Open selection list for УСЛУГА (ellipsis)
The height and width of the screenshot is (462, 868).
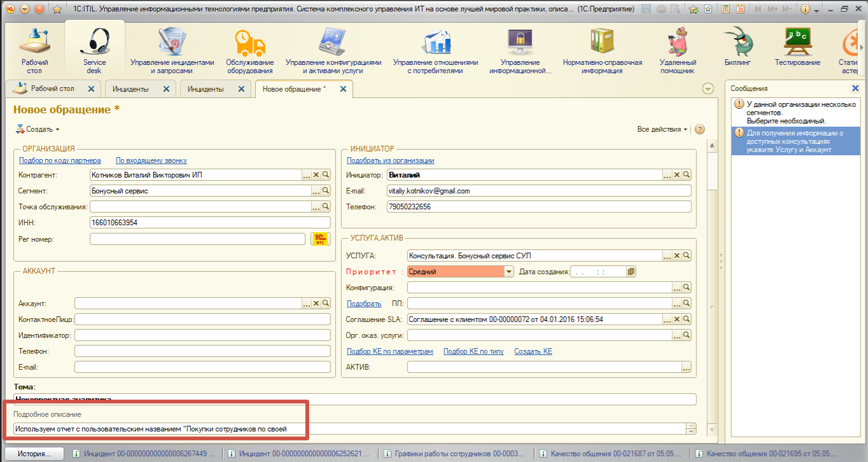[668, 256]
